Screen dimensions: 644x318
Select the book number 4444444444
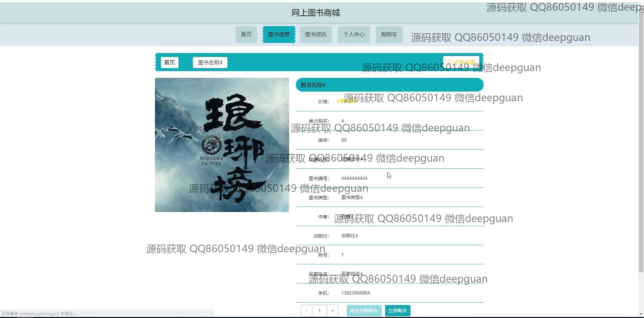pyautogui.click(x=354, y=178)
